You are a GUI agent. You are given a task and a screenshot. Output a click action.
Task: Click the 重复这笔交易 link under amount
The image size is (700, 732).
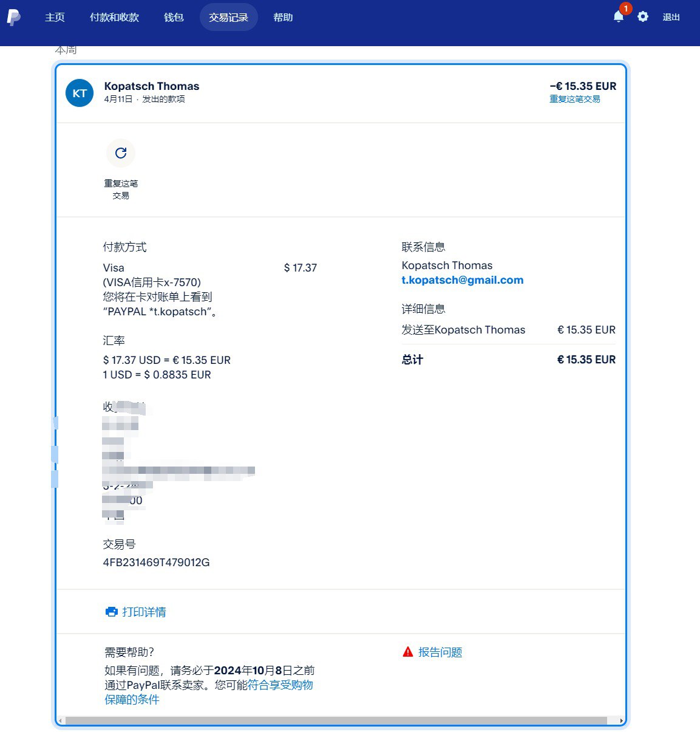tap(574, 99)
